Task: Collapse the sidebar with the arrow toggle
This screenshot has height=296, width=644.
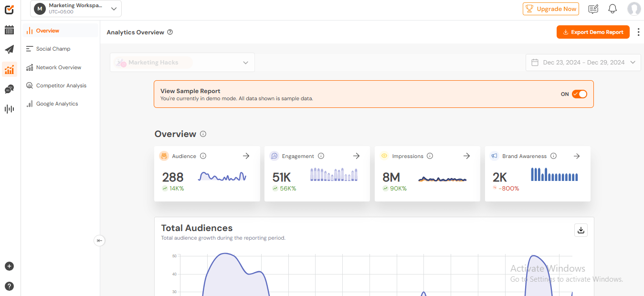Action: pyautogui.click(x=99, y=241)
